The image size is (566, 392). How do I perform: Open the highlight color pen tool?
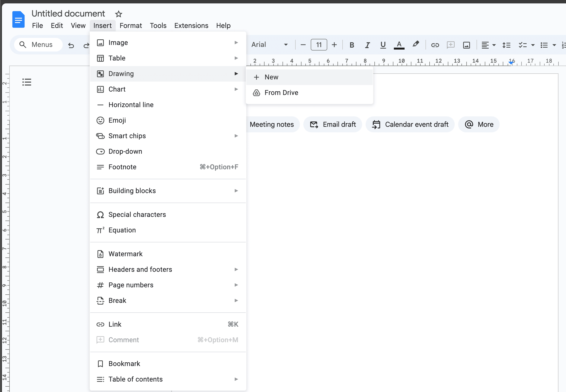coord(416,44)
